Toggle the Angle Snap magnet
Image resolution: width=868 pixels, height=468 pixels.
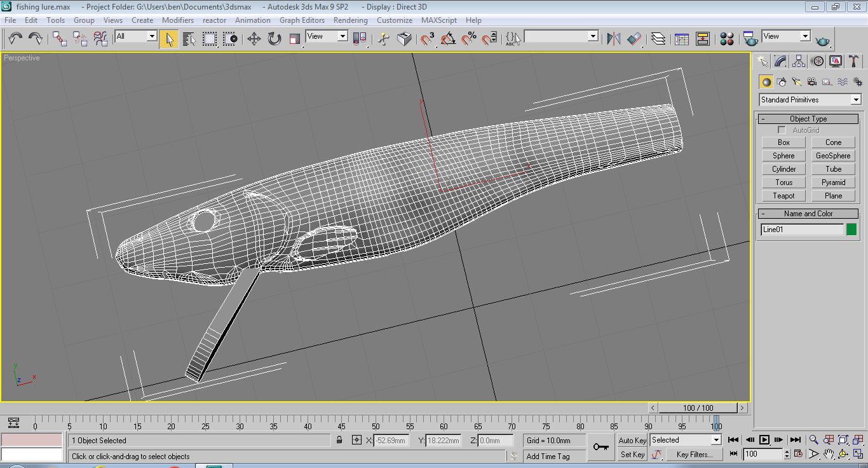(x=449, y=39)
